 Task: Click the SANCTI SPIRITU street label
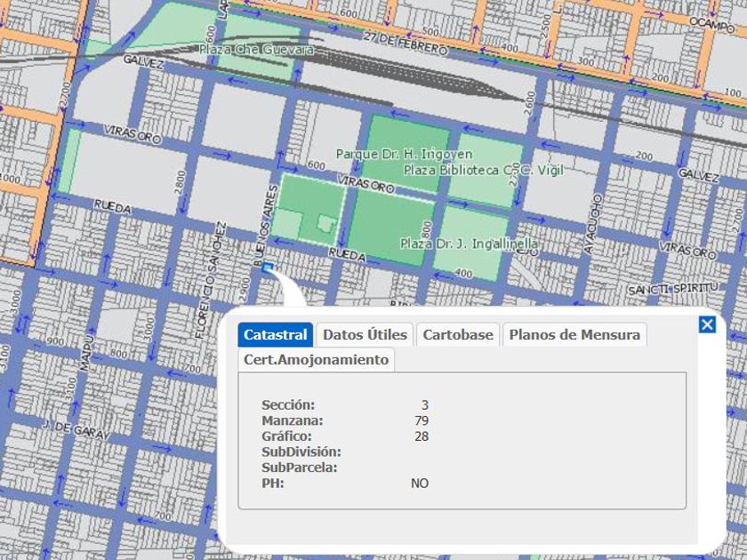pyautogui.click(x=671, y=290)
